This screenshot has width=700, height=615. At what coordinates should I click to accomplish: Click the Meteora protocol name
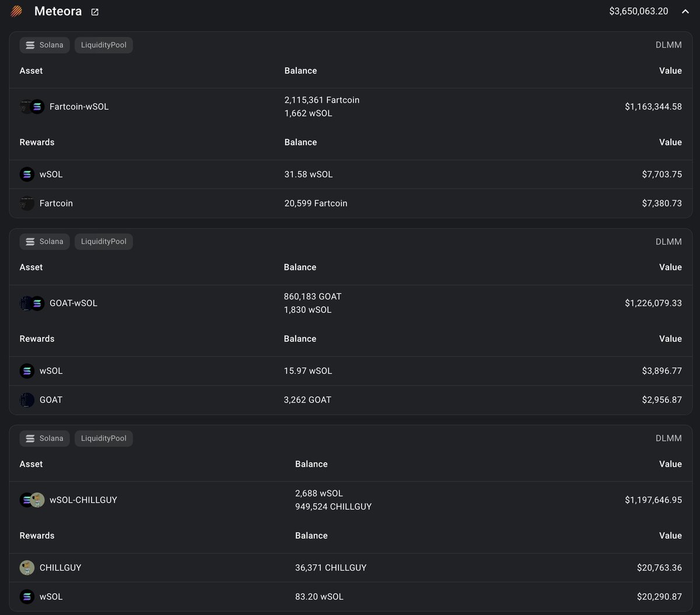[x=58, y=11]
